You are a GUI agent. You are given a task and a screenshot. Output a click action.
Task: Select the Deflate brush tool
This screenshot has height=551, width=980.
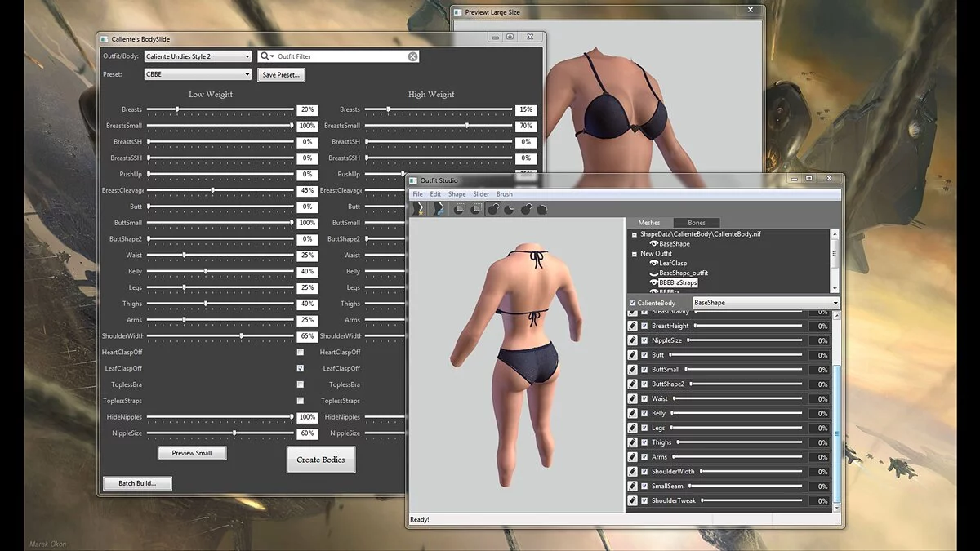[509, 208]
